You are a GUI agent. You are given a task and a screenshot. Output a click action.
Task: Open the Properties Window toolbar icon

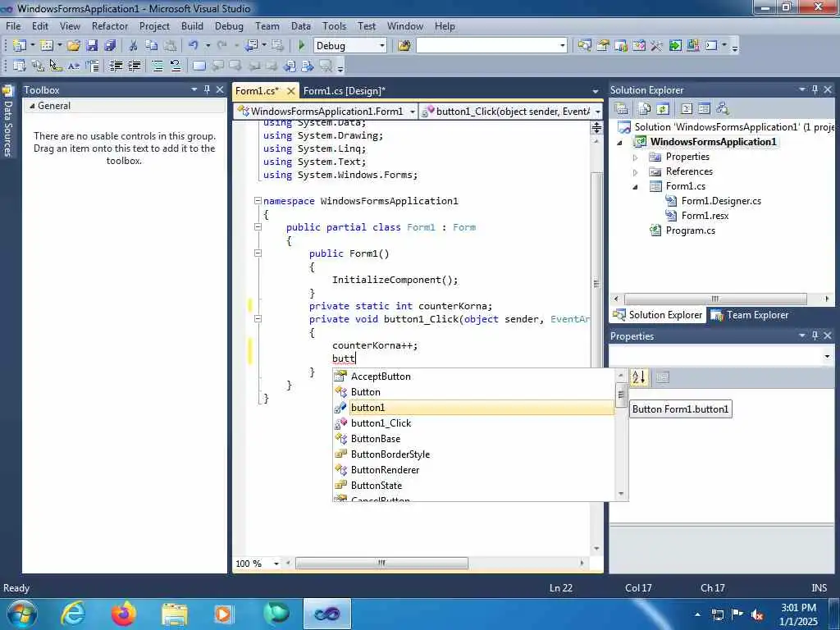(603, 46)
